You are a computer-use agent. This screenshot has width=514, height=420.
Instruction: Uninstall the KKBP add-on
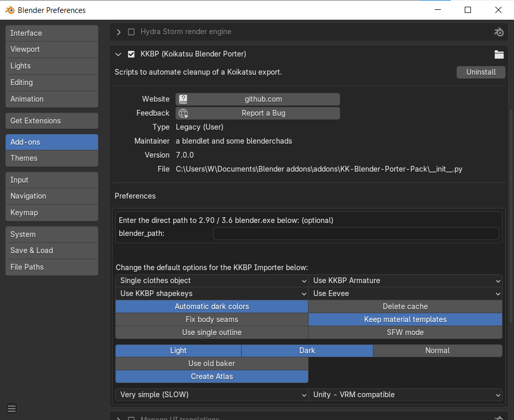pyautogui.click(x=481, y=72)
